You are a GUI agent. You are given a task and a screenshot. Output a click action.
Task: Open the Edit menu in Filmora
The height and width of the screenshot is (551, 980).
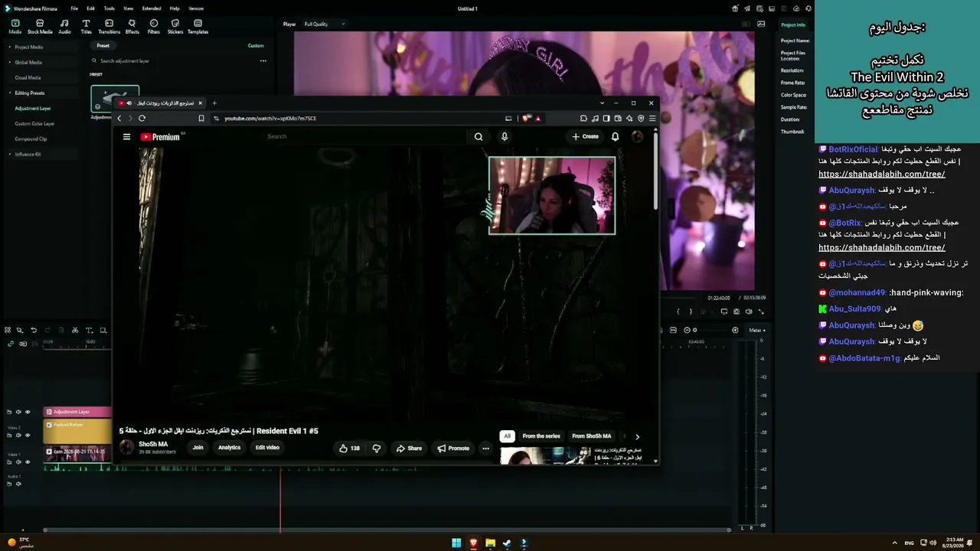(91, 8)
